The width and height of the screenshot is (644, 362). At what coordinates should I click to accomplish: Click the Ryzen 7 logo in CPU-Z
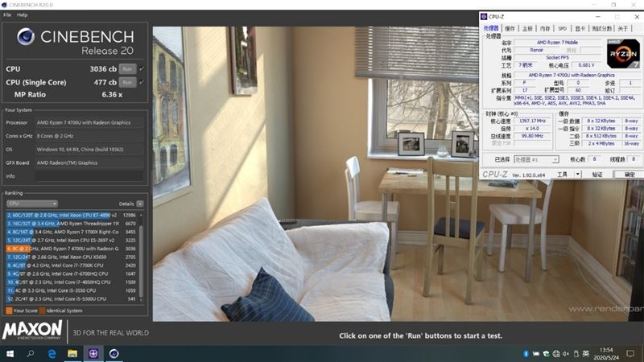pyautogui.click(x=623, y=54)
